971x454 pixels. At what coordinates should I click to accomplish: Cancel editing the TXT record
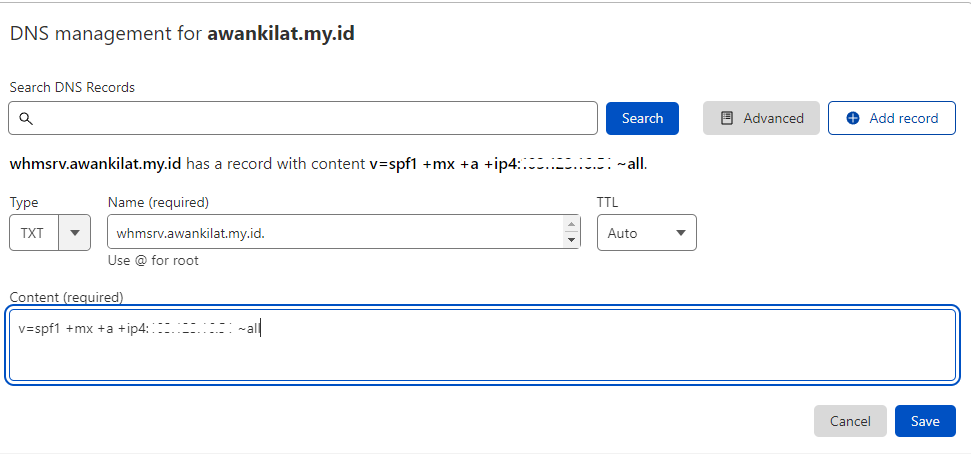[x=850, y=421]
